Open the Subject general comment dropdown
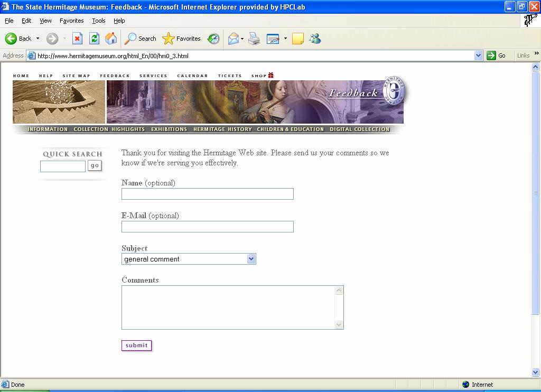This screenshot has width=541, height=392. [251, 259]
